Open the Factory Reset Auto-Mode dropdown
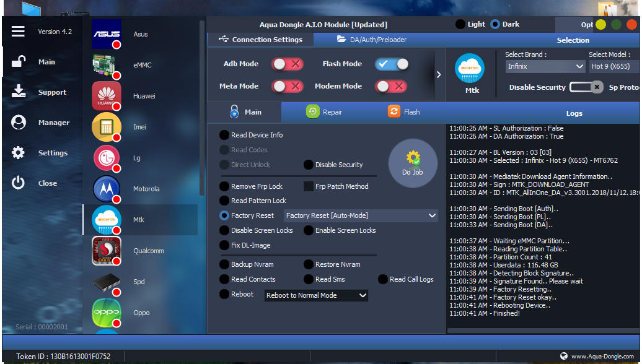642x364 pixels. tap(361, 215)
